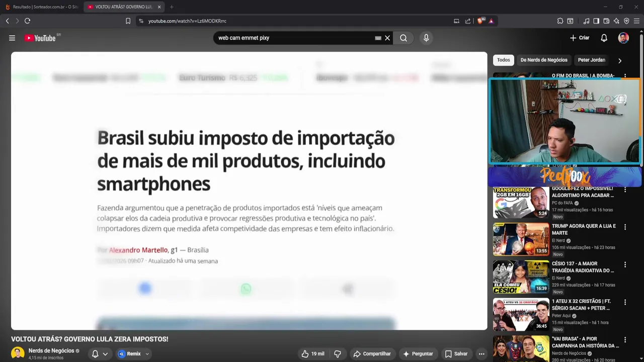
Task: Click the Compartilhar share button
Action: pos(372,354)
